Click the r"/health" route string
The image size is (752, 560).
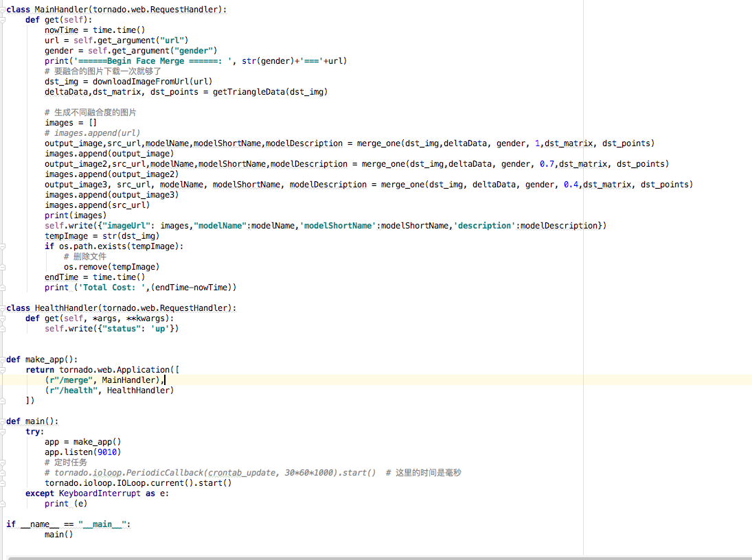(73, 390)
